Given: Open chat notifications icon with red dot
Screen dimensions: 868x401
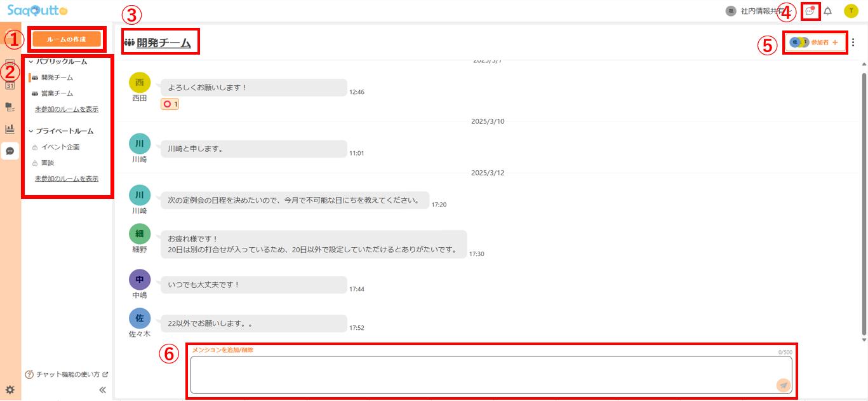Looking at the screenshot, I should [810, 11].
